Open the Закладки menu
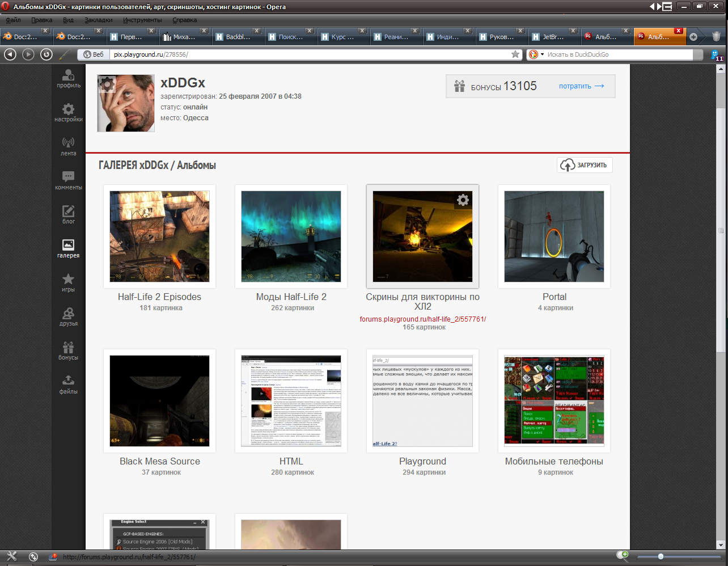Viewport: 728px width, 566px height. (x=99, y=20)
